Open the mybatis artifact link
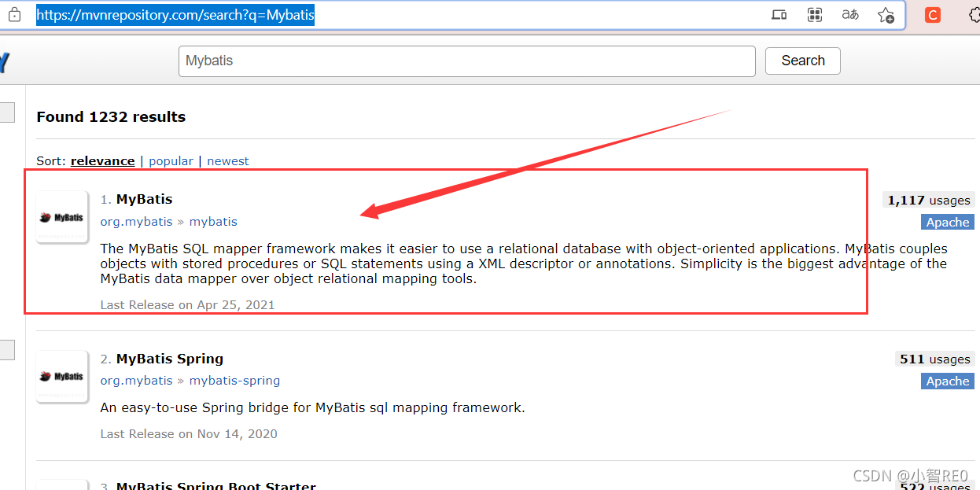Viewport: 980px width, 490px height. (213, 222)
